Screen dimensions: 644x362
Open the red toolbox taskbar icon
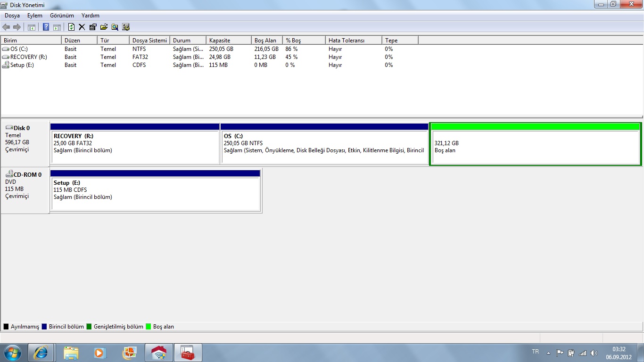[x=188, y=353]
